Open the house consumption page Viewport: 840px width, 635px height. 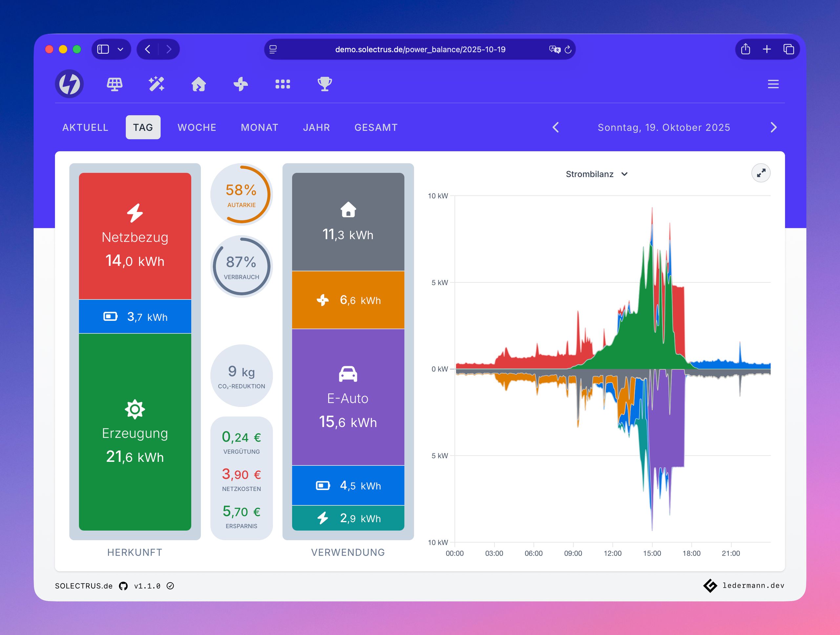click(x=199, y=84)
